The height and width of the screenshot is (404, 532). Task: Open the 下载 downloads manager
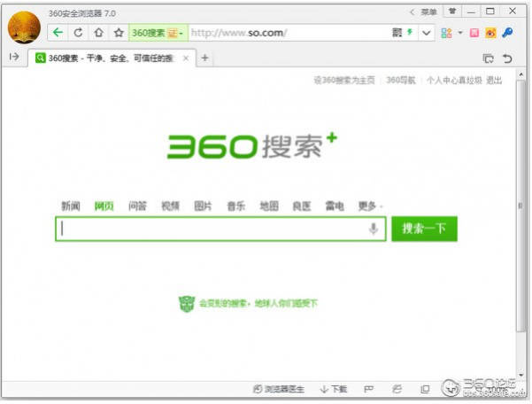pyautogui.click(x=333, y=389)
